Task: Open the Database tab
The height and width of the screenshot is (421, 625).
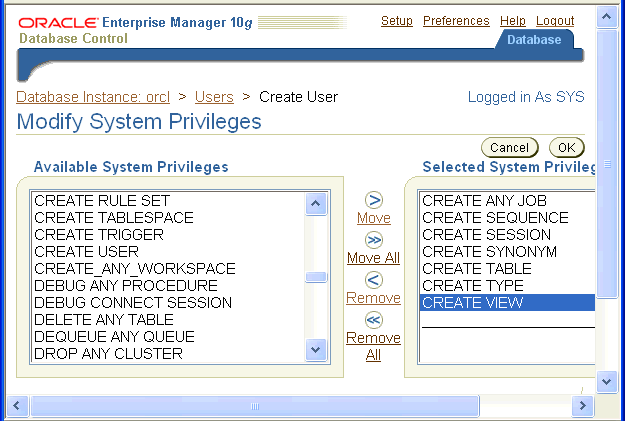Action: tap(534, 40)
